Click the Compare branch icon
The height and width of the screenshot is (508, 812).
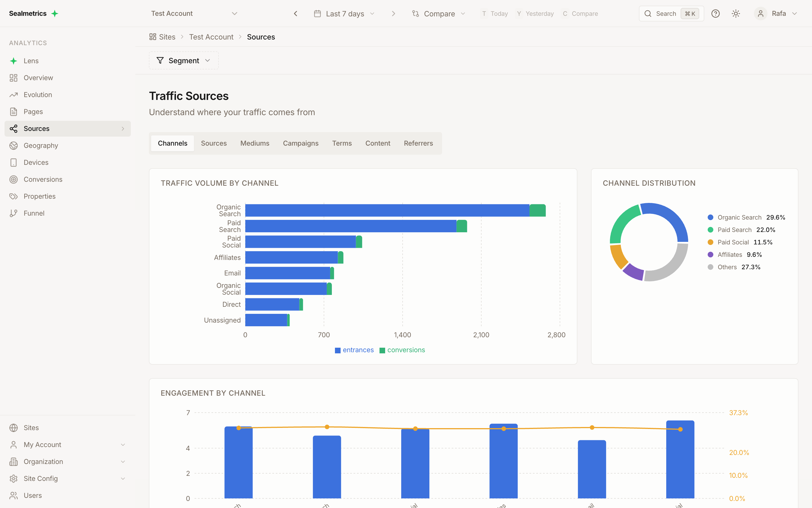click(415, 14)
